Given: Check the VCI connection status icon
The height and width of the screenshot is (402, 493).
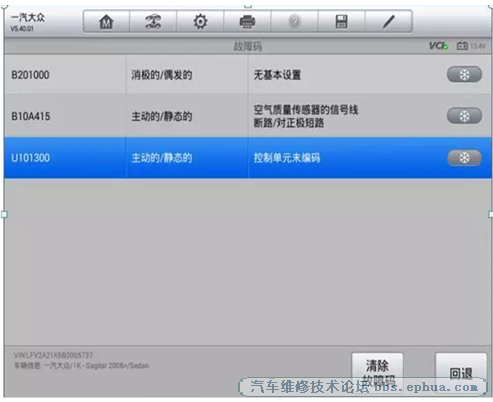Looking at the screenshot, I should coord(438,46).
